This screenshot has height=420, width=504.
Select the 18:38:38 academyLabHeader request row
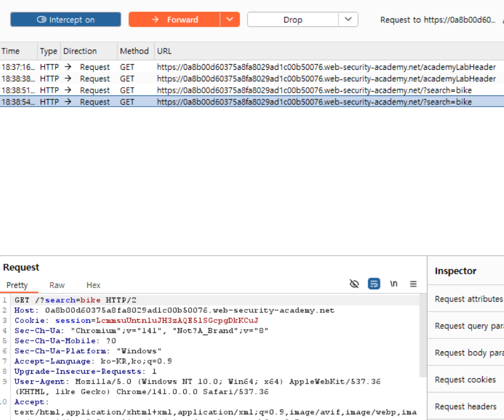[252, 79]
